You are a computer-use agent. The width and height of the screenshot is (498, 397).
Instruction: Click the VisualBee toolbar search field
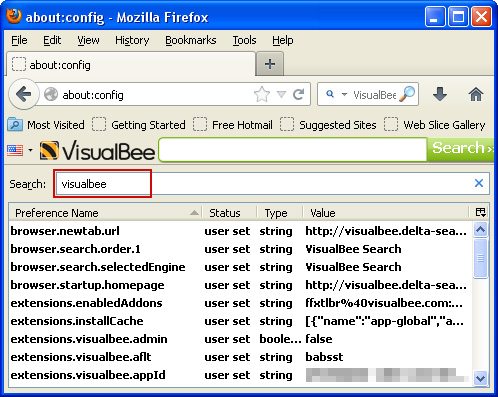(293, 150)
